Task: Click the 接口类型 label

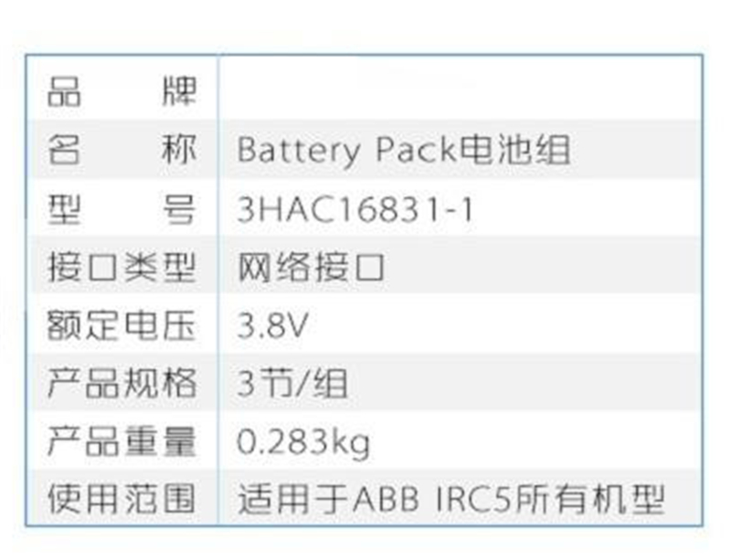Action: (x=121, y=268)
